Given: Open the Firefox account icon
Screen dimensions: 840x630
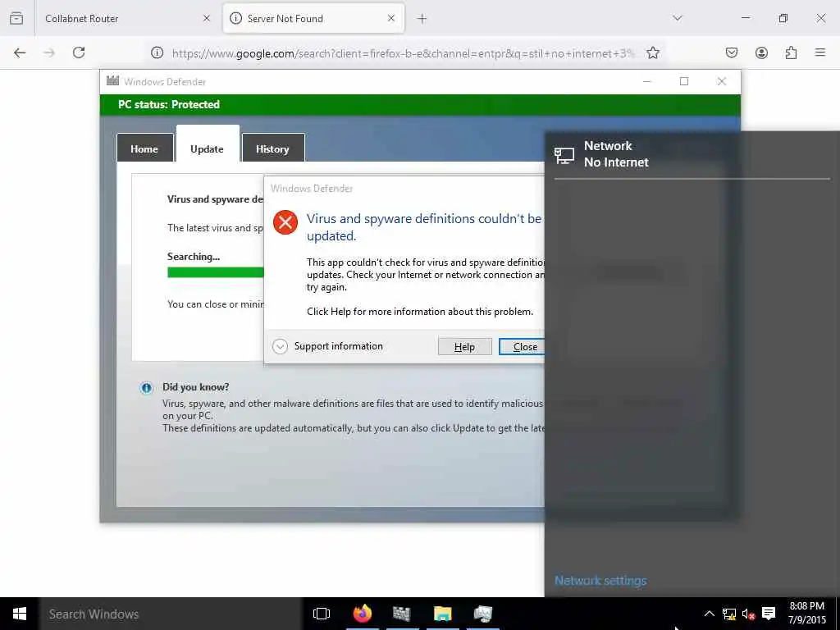Looking at the screenshot, I should tap(761, 52).
